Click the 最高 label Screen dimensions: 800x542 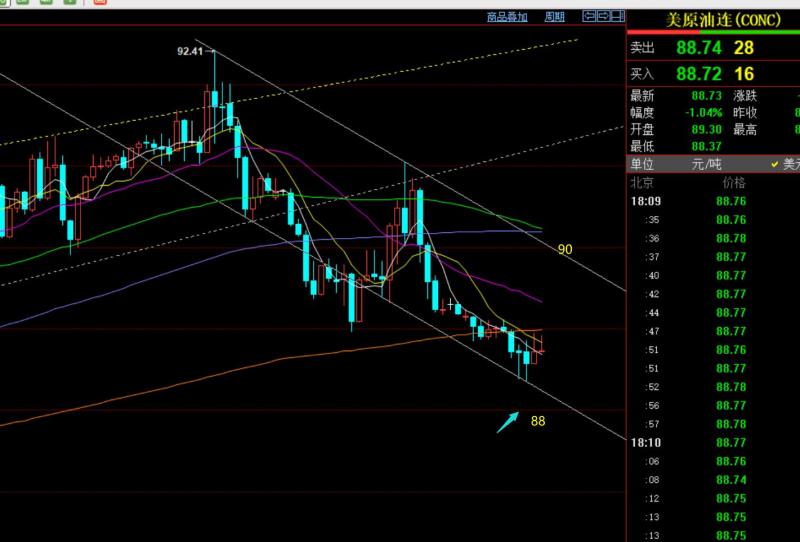(745, 130)
